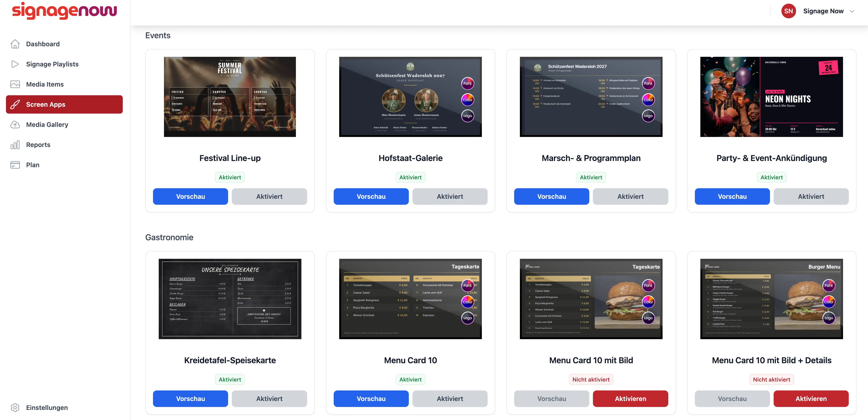Click the Logo badge on Menu Card 10 mit Bild + Details
This screenshot has width=868, height=420.
pyautogui.click(x=829, y=318)
